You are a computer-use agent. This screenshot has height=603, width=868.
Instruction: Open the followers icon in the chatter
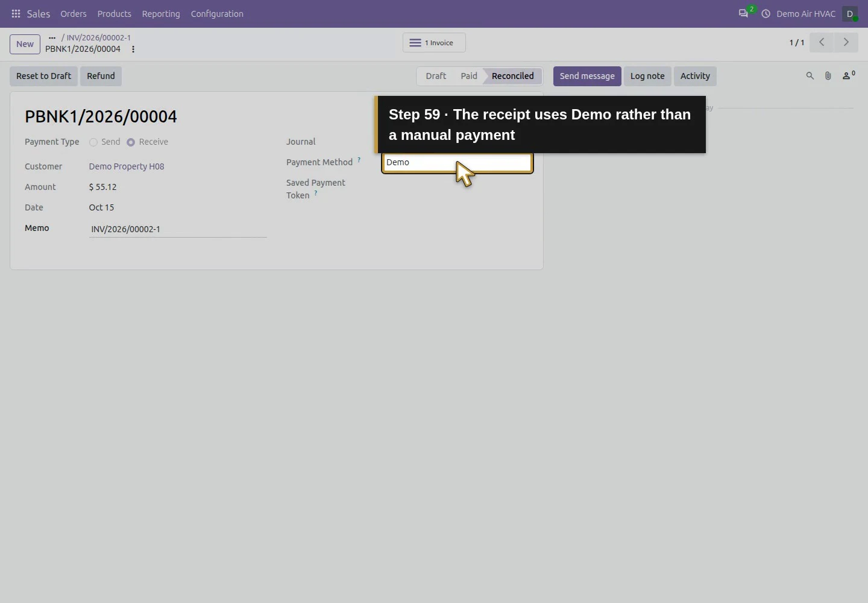pos(848,76)
